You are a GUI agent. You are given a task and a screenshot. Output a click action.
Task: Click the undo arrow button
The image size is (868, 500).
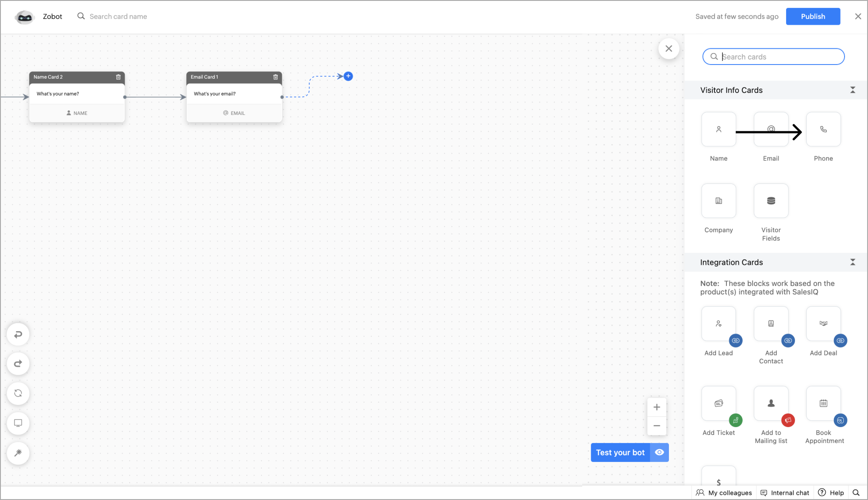coord(18,335)
